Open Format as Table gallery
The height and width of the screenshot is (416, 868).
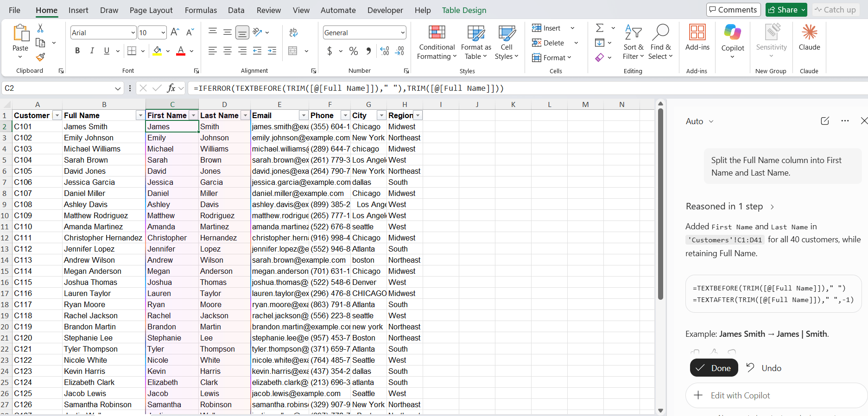[476, 43]
